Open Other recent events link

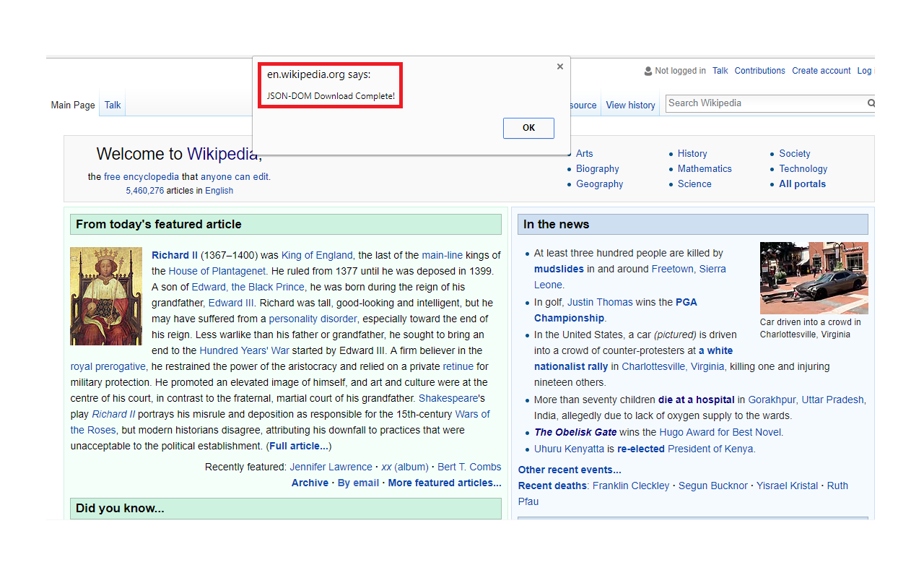570,470
